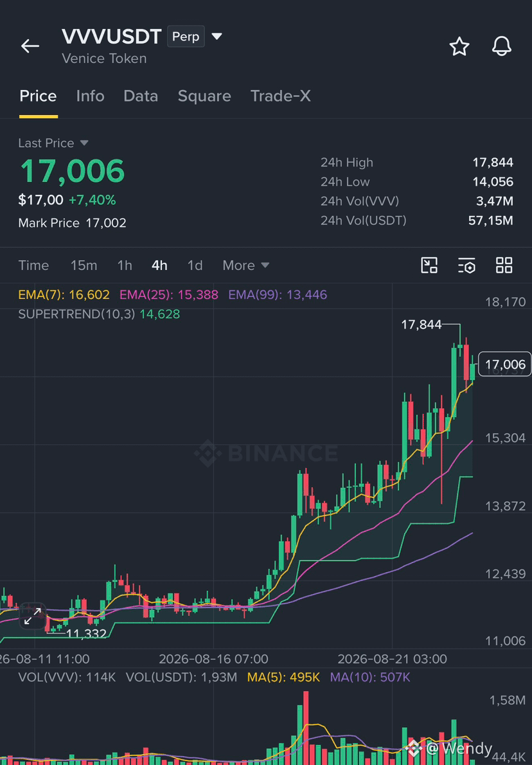Switch to the Price tab
The image size is (532, 765).
coord(38,96)
